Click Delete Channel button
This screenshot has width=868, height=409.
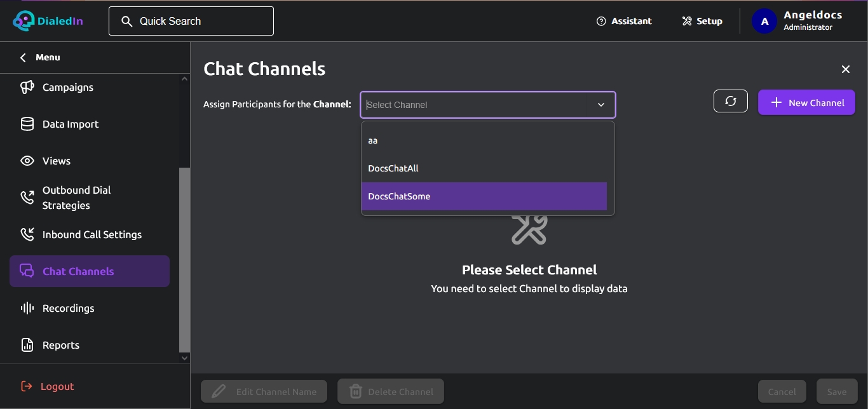[x=391, y=392]
